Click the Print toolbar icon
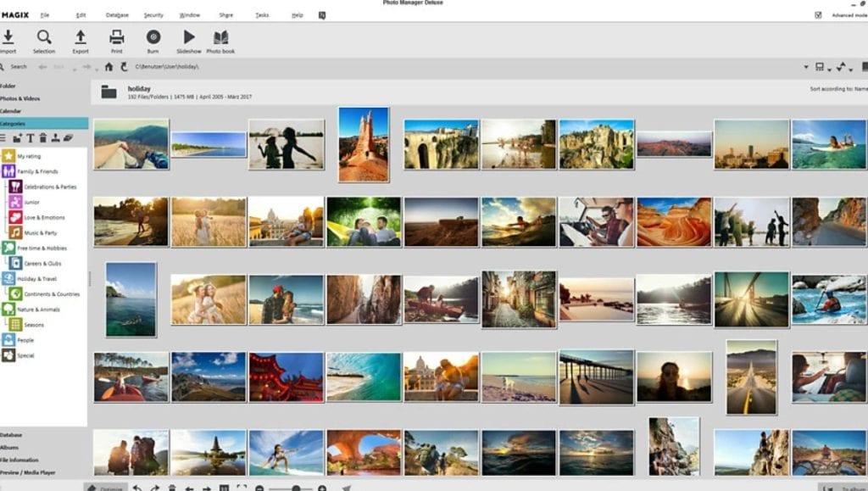Image resolution: width=868 pixels, height=491 pixels. tap(116, 37)
